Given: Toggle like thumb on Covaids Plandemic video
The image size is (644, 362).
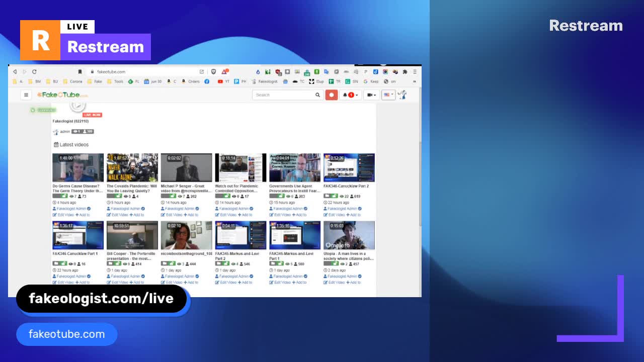Looking at the screenshot, I should (x=118, y=196).
